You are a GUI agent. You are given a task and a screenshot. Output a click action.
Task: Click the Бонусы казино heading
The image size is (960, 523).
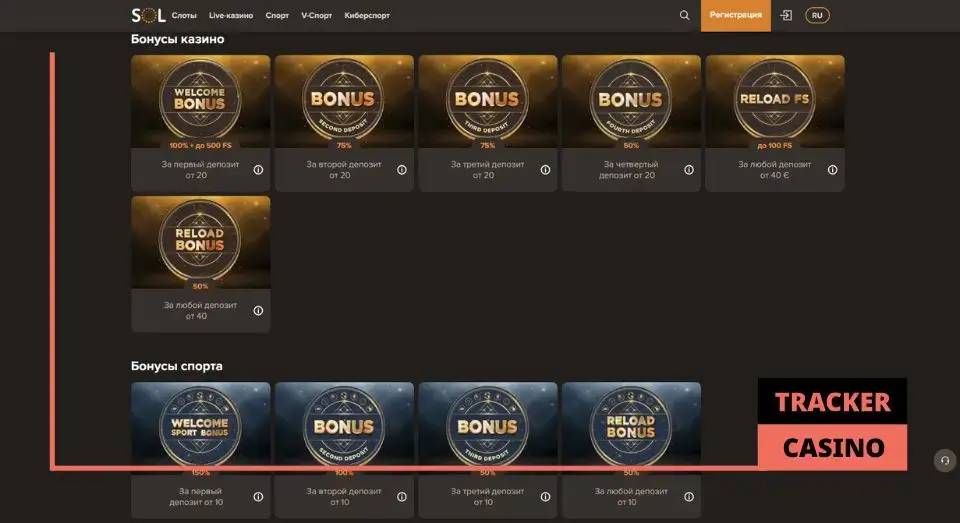(x=178, y=39)
